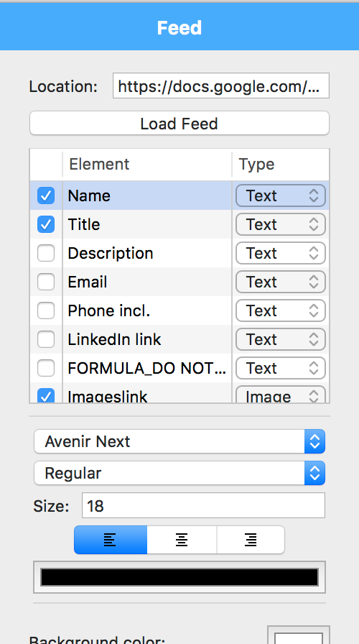
Task: Select left text alignment icon
Action: click(x=111, y=540)
